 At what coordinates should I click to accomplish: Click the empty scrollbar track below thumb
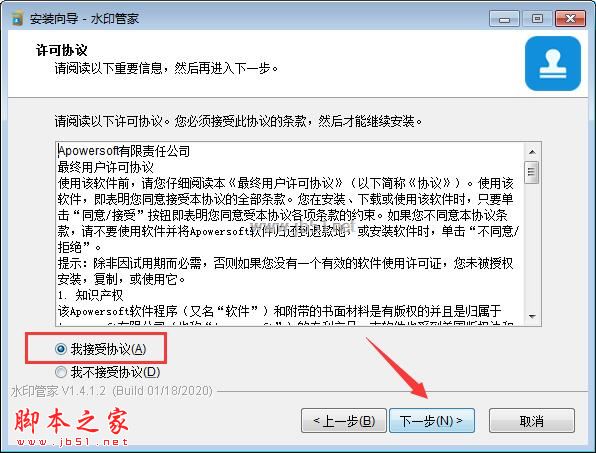532,246
